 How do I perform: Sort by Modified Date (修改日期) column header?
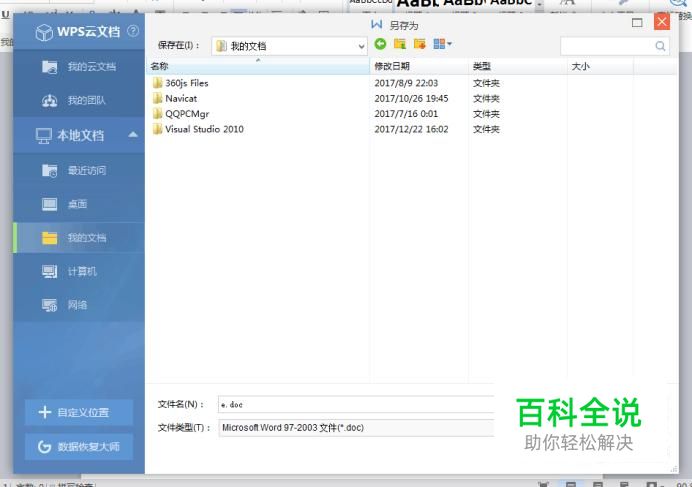[419, 66]
